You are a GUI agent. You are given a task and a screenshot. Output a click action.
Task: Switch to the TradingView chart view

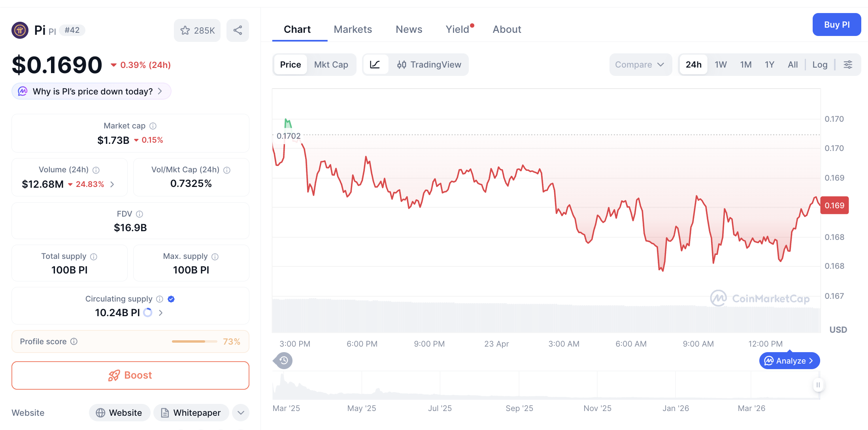[x=429, y=64]
